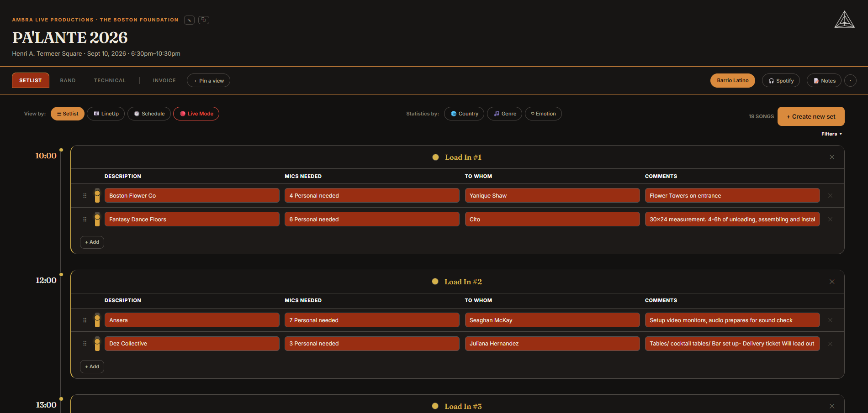Add a row to Load In #1
The height and width of the screenshot is (413, 868).
tap(92, 242)
